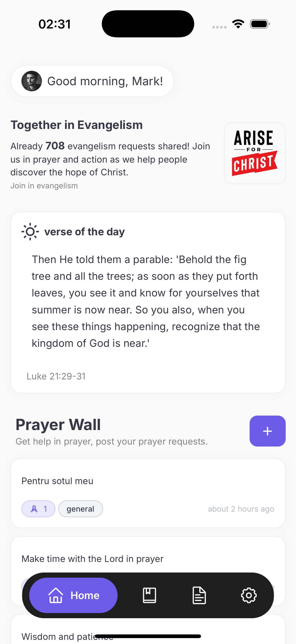Tap the Together in Evangelism heading
Screen dimensions: 296x644
tap(77, 125)
